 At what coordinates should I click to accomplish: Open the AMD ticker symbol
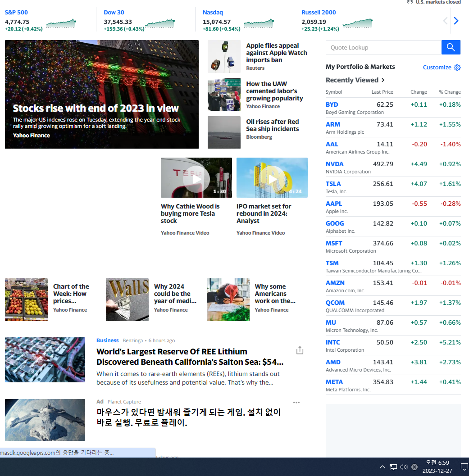333,362
